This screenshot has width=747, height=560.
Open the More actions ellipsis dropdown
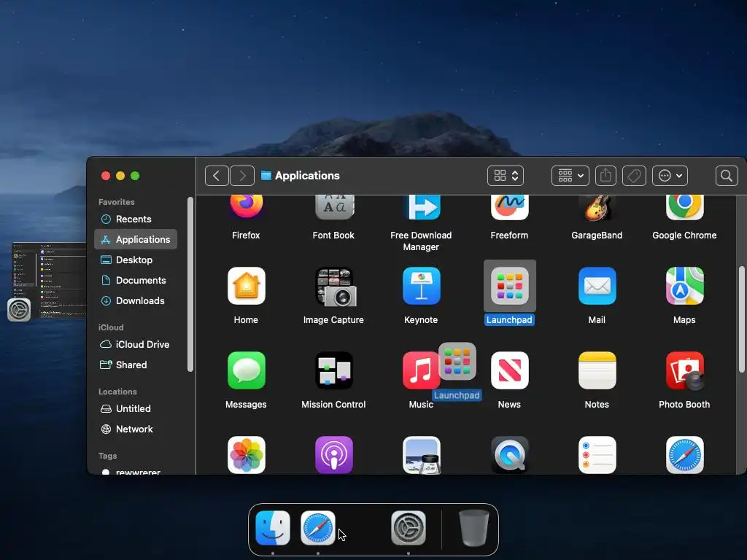pyautogui.click(x=670, y=176)
